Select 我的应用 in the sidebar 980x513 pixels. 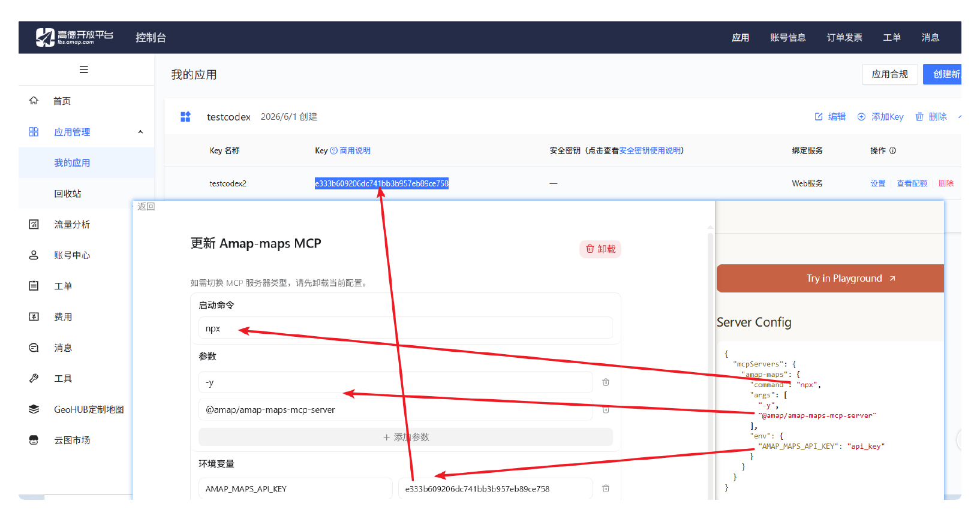point(72,163)
